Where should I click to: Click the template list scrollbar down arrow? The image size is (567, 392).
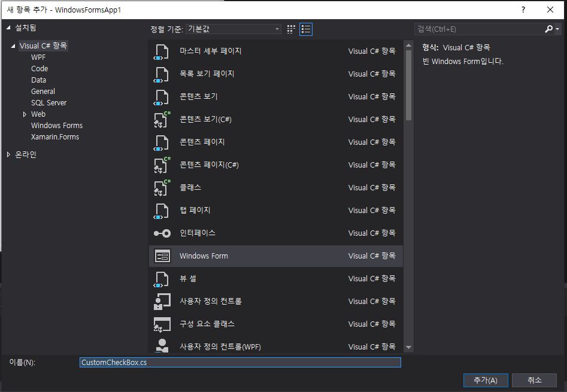point(408,347)
